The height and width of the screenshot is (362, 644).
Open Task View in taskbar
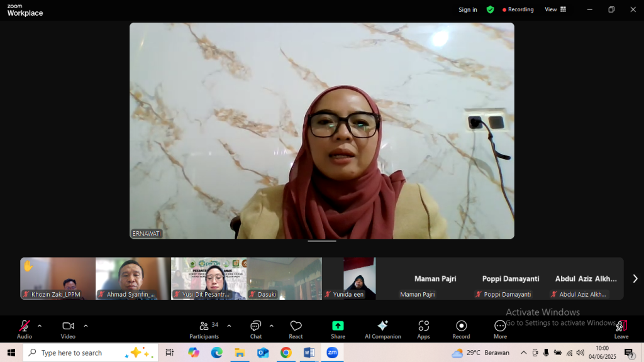pyautogui.click(x=169, y=353)
